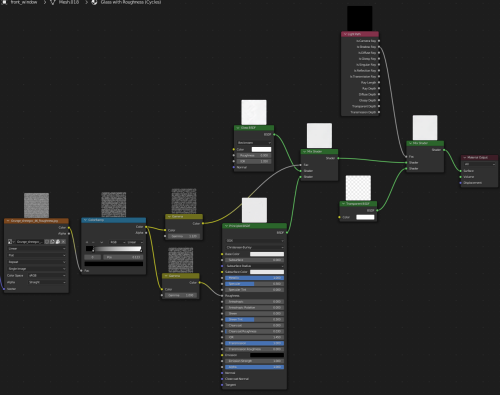
Task: Click the material sphere icon in breadcrumbs
Action: click(94, 2)
